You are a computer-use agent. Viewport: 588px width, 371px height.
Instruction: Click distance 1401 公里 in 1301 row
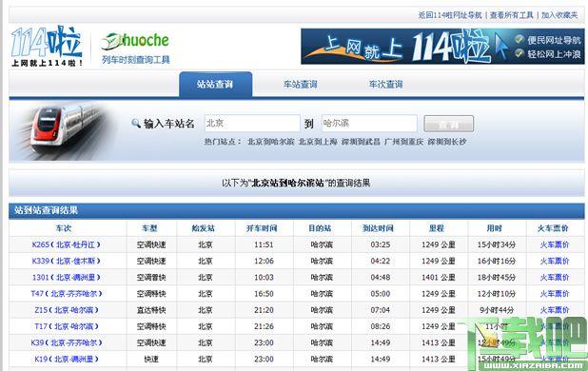click(x=439, y=278)
